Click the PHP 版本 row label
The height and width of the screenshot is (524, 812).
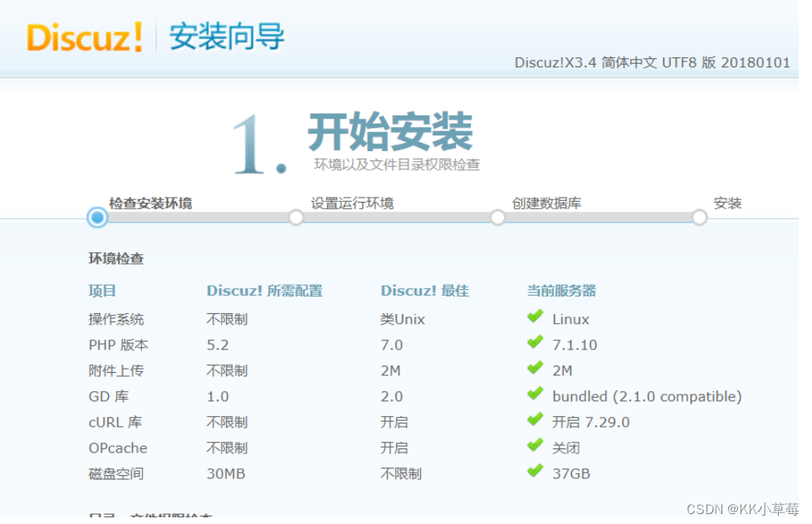119,345
